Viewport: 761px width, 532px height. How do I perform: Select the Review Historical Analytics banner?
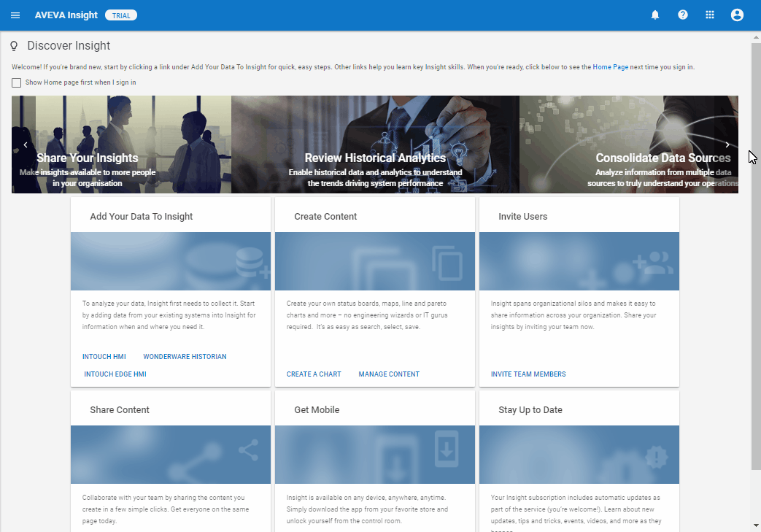[375, 144]
